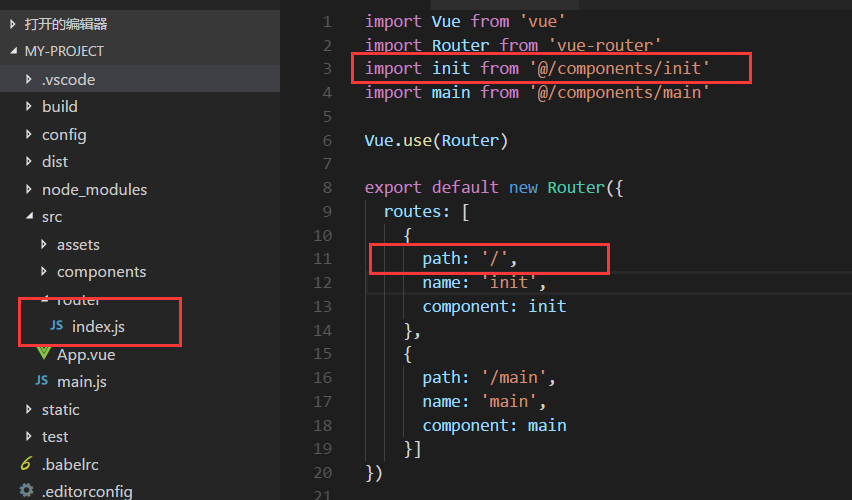The height and width of the screenshot is (500, 852).
Task: Click line number 3 in the gutter
Action: click(x=327, y=68)
